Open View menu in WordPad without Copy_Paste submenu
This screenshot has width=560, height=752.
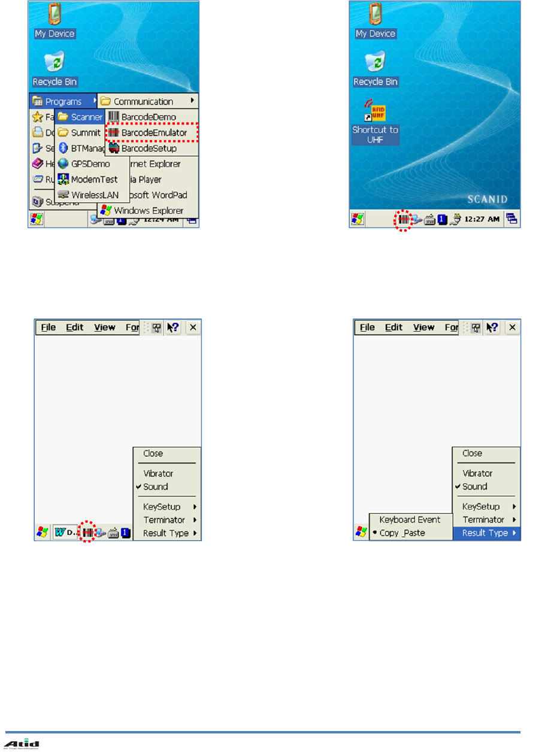click(105, 328)
